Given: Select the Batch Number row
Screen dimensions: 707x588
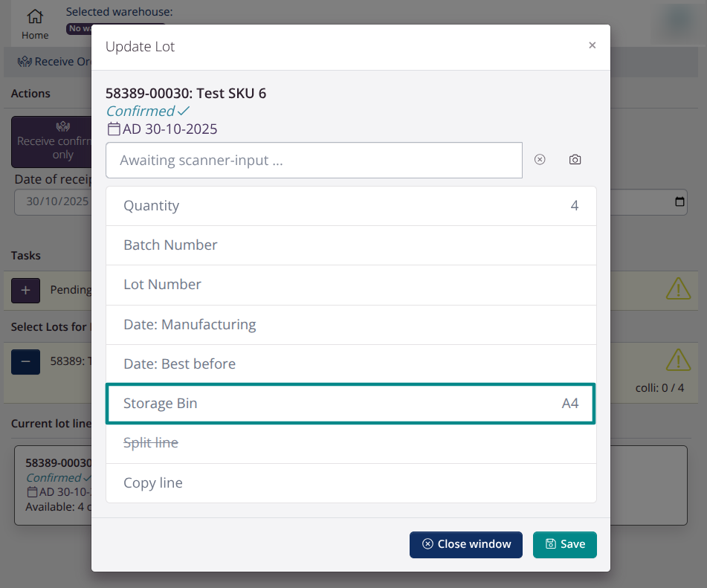Looking at the screenshot, I should pyautogui.click(x=351, y=245).
